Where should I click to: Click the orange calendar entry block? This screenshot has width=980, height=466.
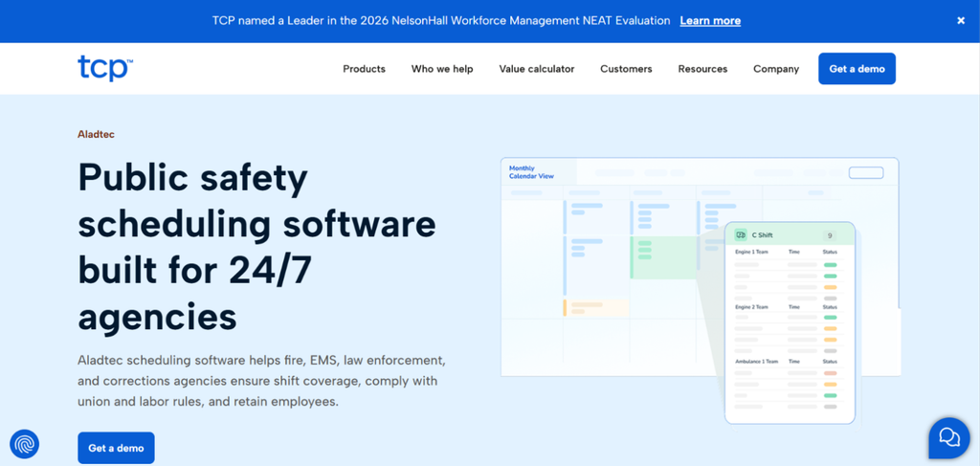pos(595,307)
